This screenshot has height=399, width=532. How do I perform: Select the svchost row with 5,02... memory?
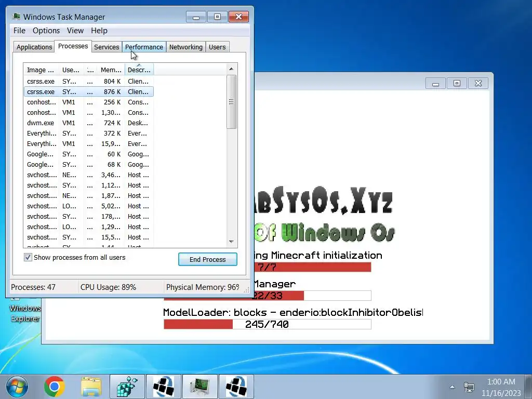pyautogui.click(x=88, y=206)
